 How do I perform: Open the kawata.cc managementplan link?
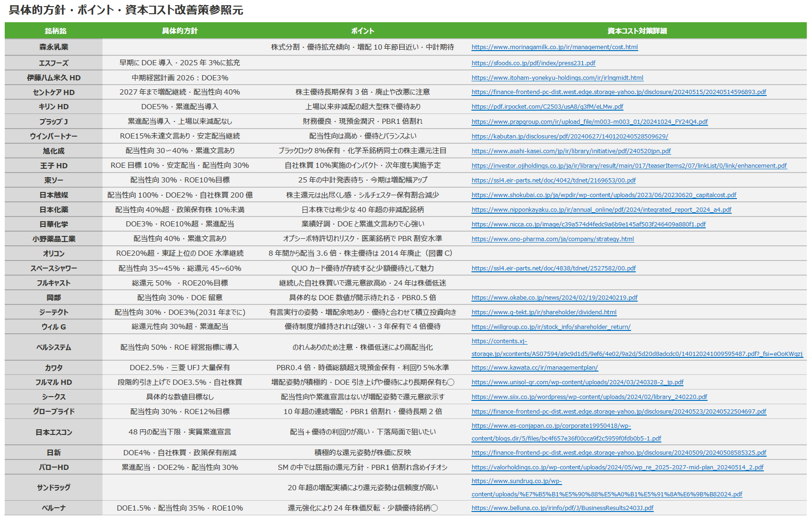(x=535, y=368)
